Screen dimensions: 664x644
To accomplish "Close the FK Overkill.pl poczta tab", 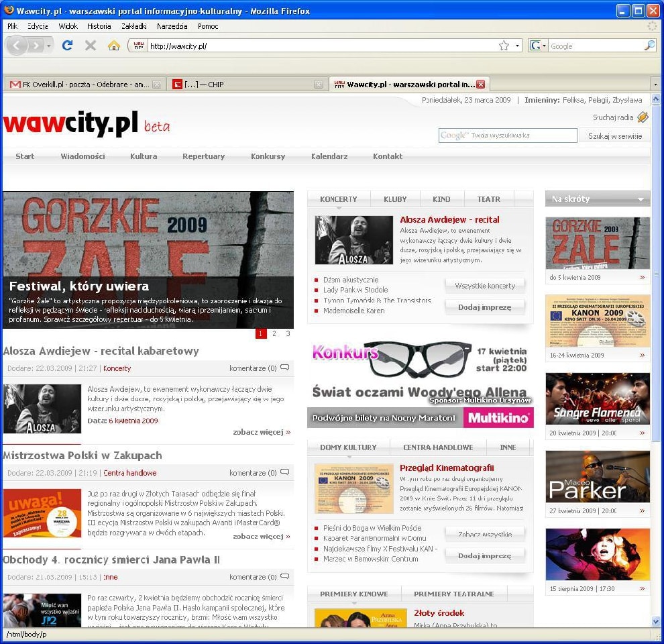I will tap(157, 85).
